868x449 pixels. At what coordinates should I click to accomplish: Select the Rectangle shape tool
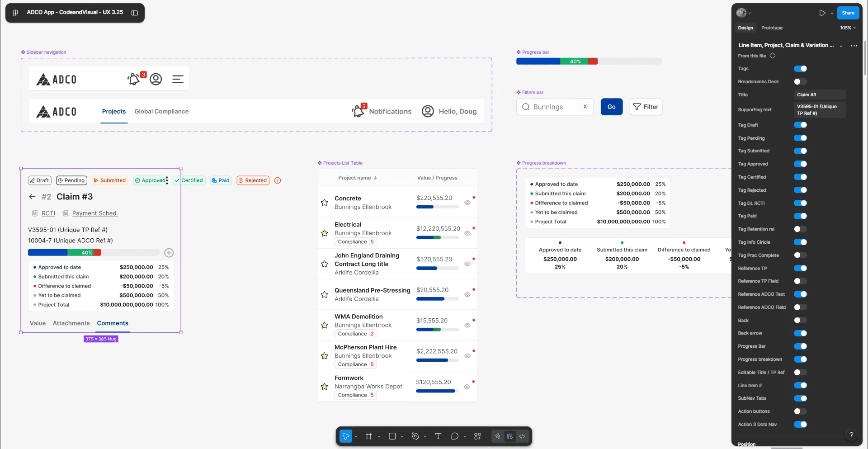point(392,436)
